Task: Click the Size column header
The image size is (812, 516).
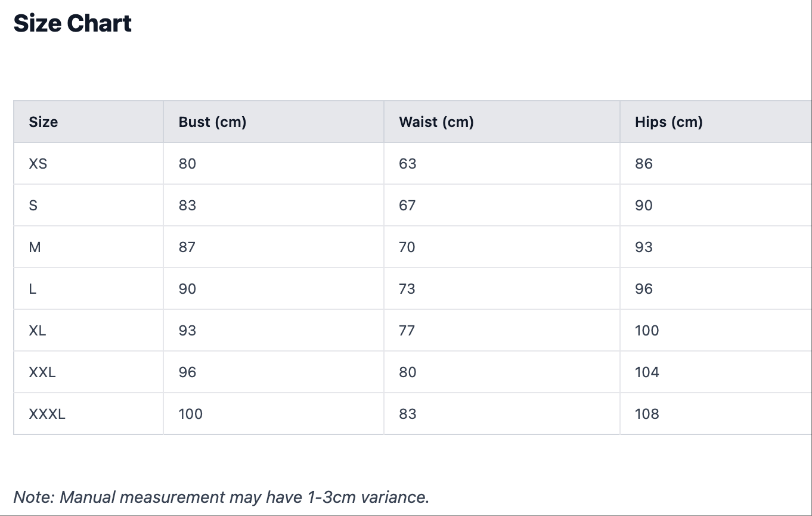Action: (x=44, y=122)
